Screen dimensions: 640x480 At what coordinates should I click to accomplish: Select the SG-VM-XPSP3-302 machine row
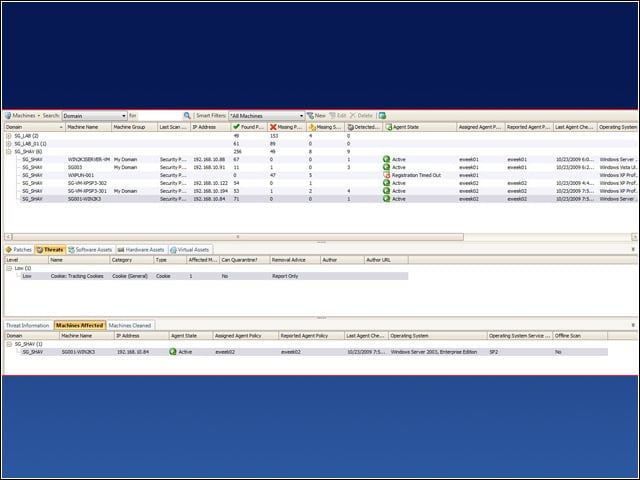pos(327,183)
